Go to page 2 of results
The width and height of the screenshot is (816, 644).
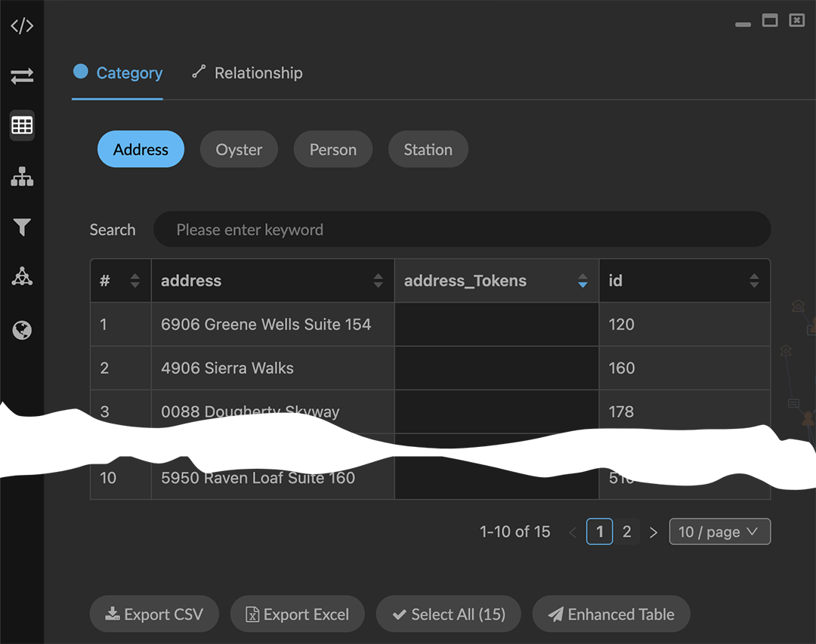tap(626, 532)
